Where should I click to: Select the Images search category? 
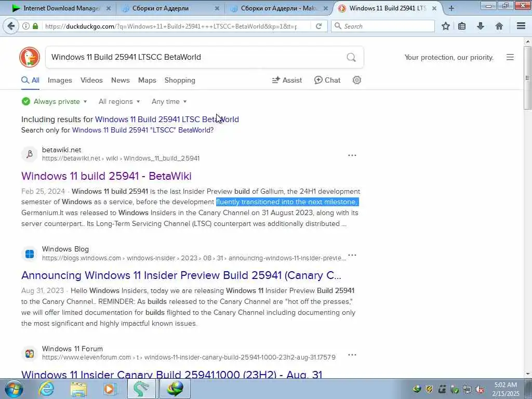[60, 81]
